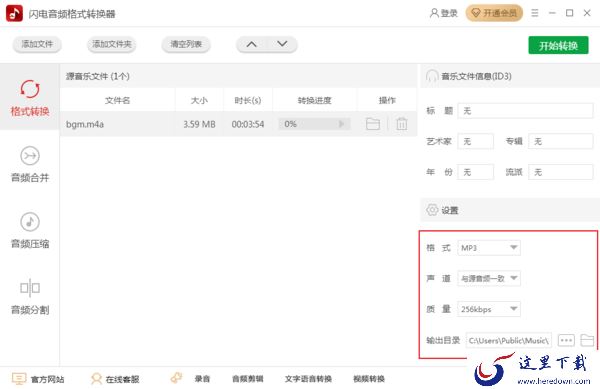This screenshot has height=389, width=600.
Task: Click the 0% conversion progress bar
Action: point(314,124)
